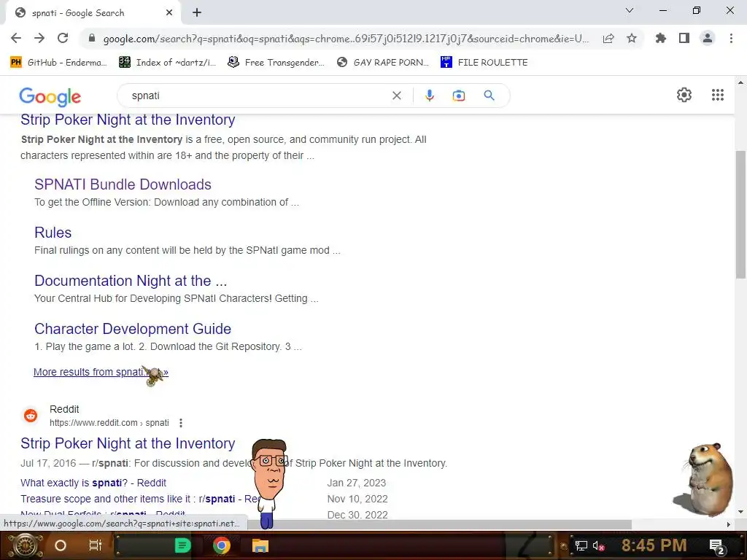
Task: Open File Explorer from the taskbar
Action: [x=260, y=545]
